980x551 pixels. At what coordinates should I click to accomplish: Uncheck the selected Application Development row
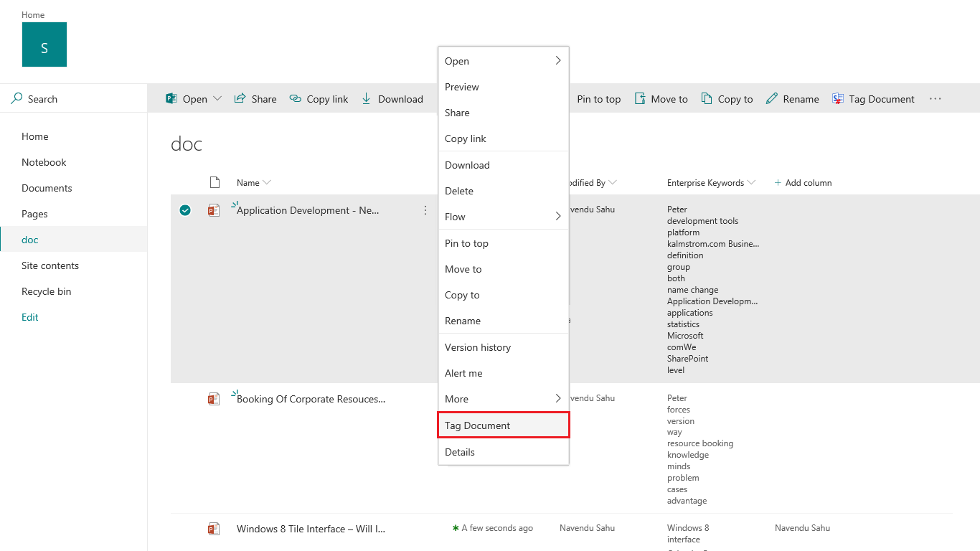185,210
